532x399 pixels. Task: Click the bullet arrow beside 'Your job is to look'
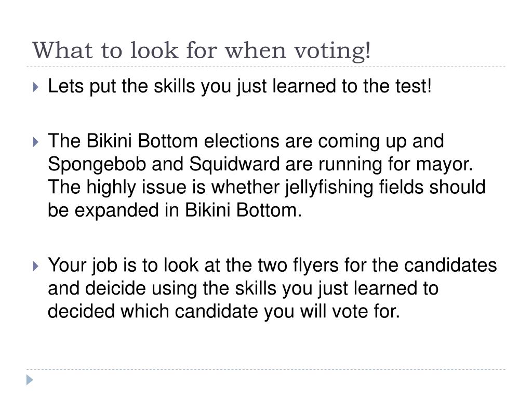point(36,266)
